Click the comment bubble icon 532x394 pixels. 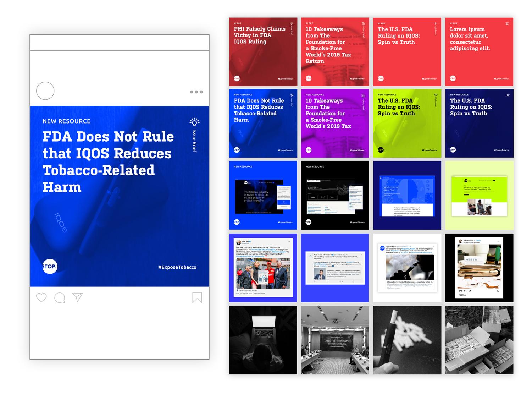(60, 298)
